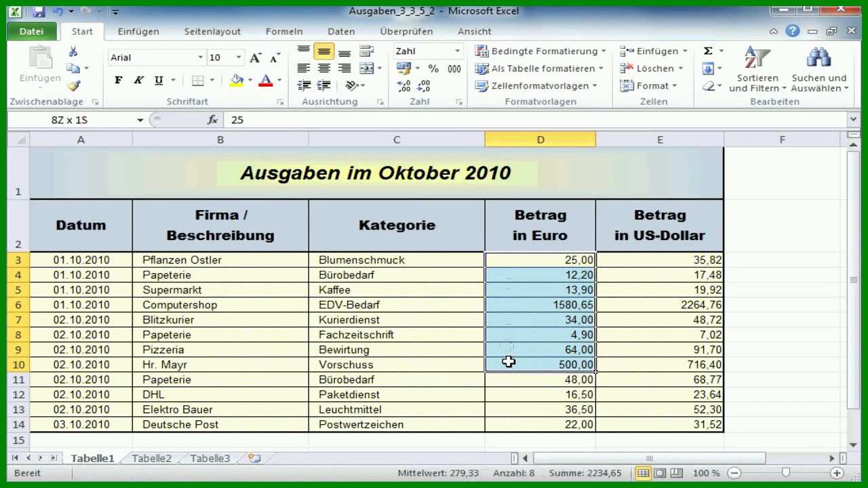Toggle bold F formatting
The image size is (868, 488).
tap(119, 81)
